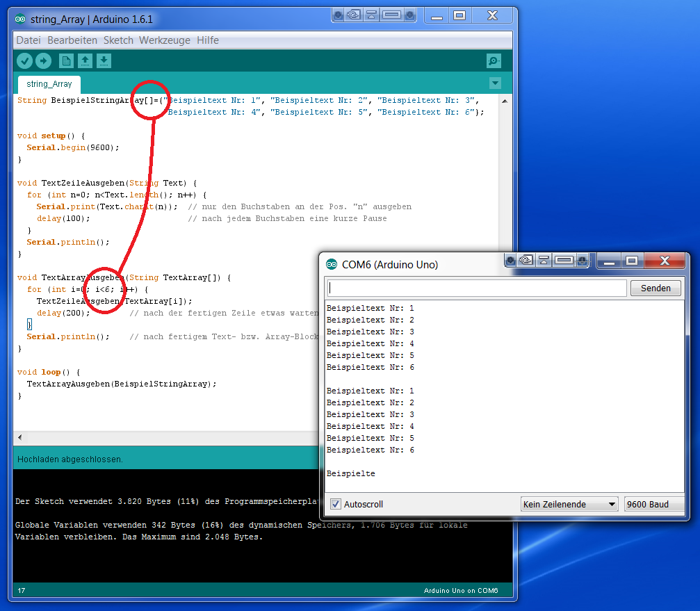Click the 'void loop() {' code line
The image size is (700, 611).
coord(49,372)
